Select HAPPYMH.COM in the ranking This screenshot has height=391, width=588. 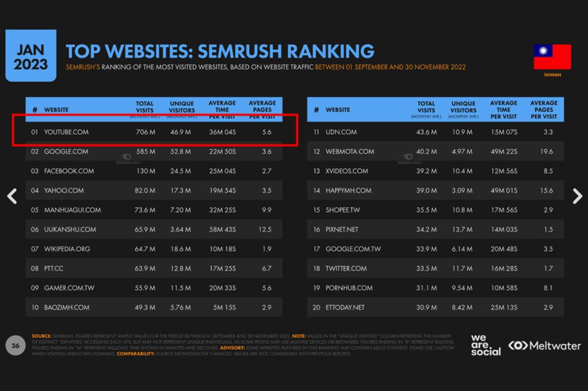pyautogui.click(x=349, y=191)
